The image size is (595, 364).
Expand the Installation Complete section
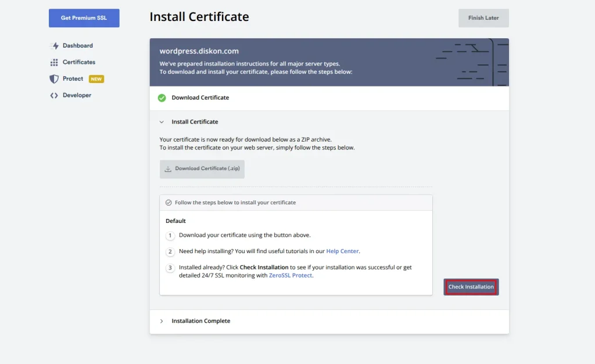click(161, 320)
